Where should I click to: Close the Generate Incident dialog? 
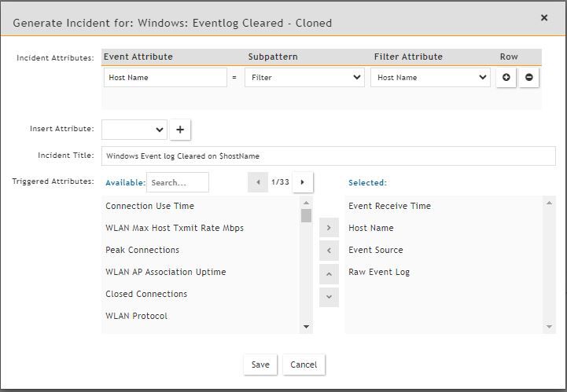[544, 17]
